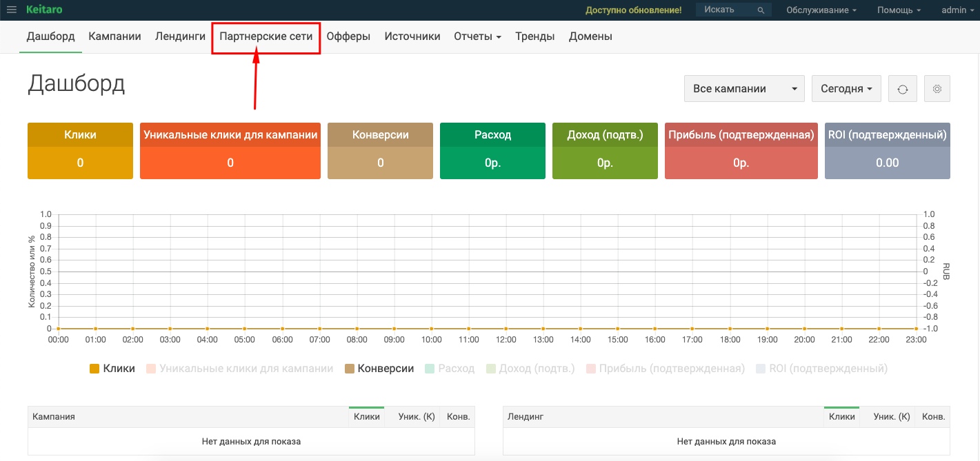Click the search magnifier icon
Image resolution: width=980 pixels, height=461 pixels.
(x=761, y=10)
